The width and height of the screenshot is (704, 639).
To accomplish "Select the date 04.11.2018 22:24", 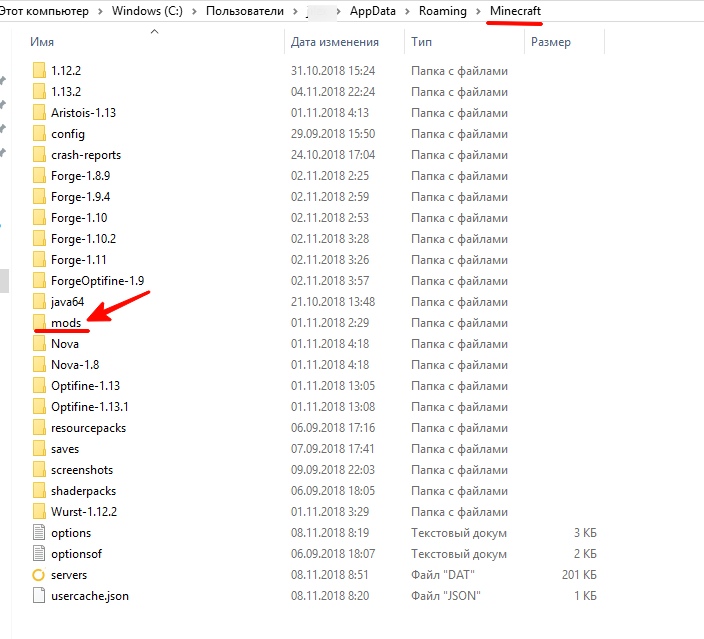I will point(333,92).
